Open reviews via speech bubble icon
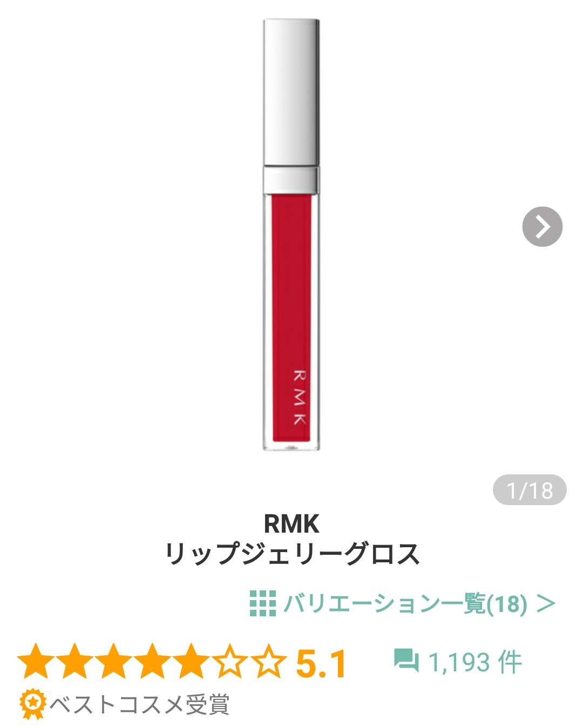Viewport: 583px width, 728px height. coord(406,661)
